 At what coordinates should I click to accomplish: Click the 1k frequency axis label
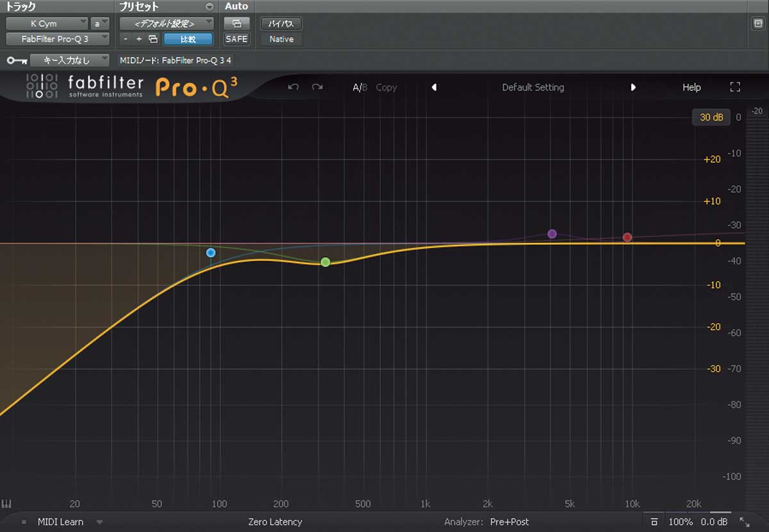(424, 504)
